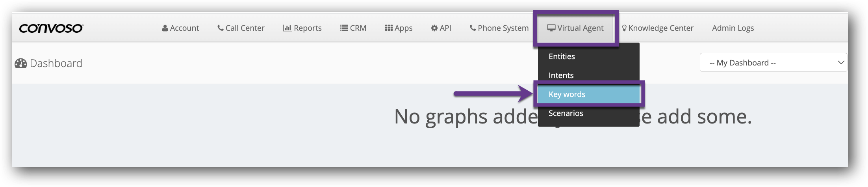Click the Account user icon
The width and height of the screenshot is (868, 187).
coord(165,28)
